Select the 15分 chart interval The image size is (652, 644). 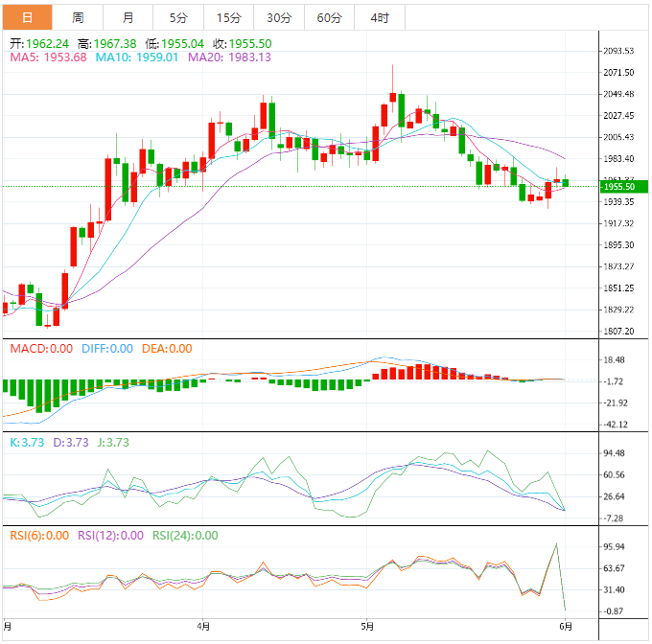pos(228,17)
